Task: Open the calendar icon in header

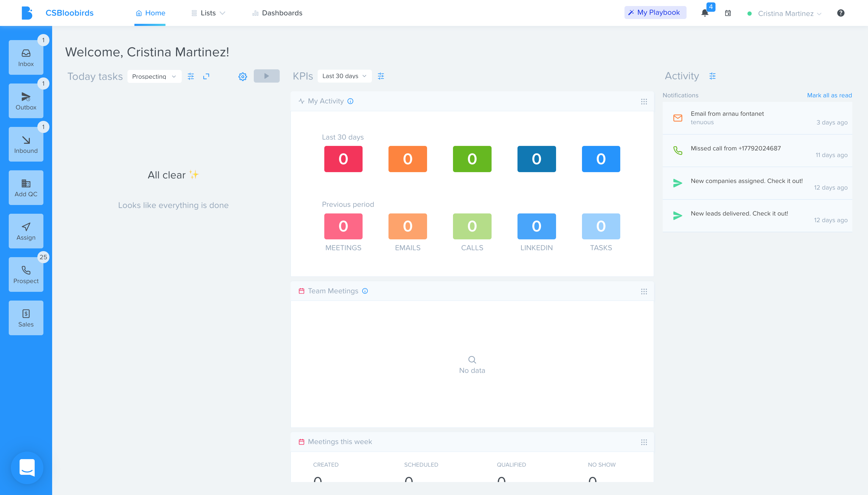Action: pos(728,13)
